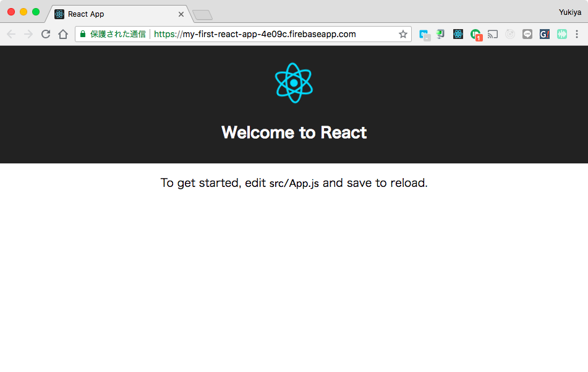Click the Cast icon in the toolbar

click(492, 34)
